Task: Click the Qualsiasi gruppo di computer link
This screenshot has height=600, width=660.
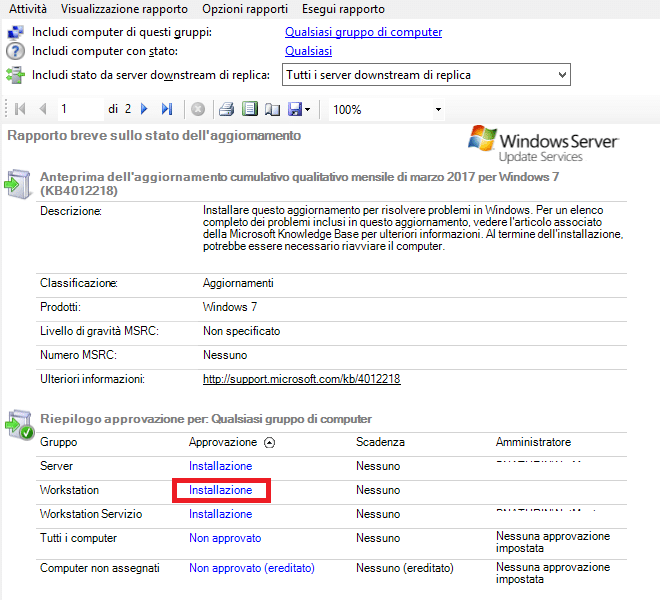Action: point(363,32)
